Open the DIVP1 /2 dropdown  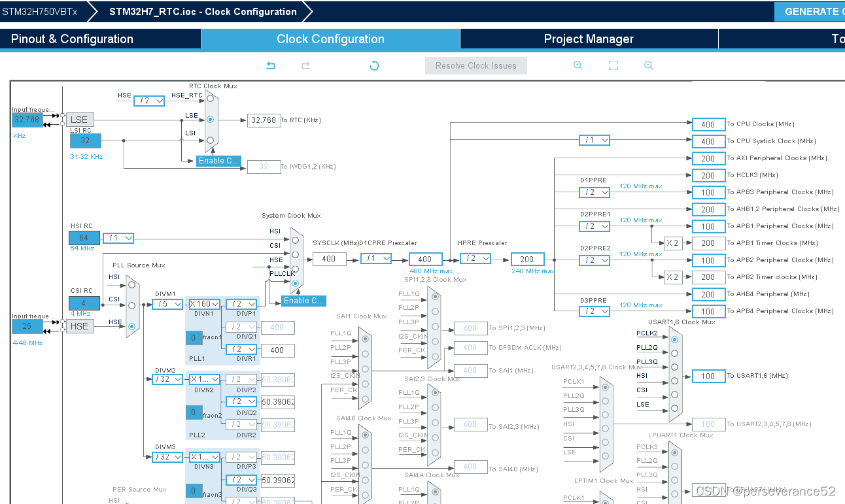[x=241, y=304]
